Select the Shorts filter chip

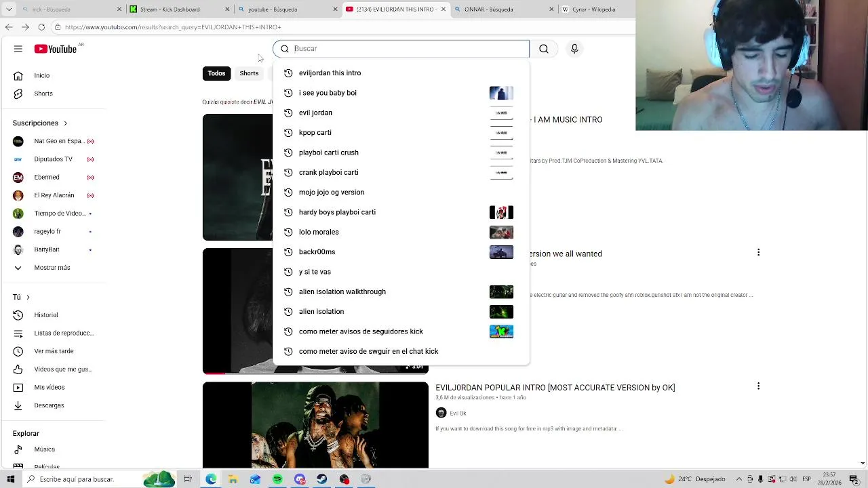point(249,73)
